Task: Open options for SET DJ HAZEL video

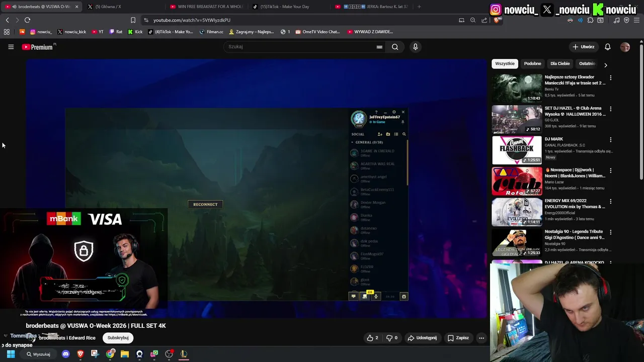Action: coord(610,109)
